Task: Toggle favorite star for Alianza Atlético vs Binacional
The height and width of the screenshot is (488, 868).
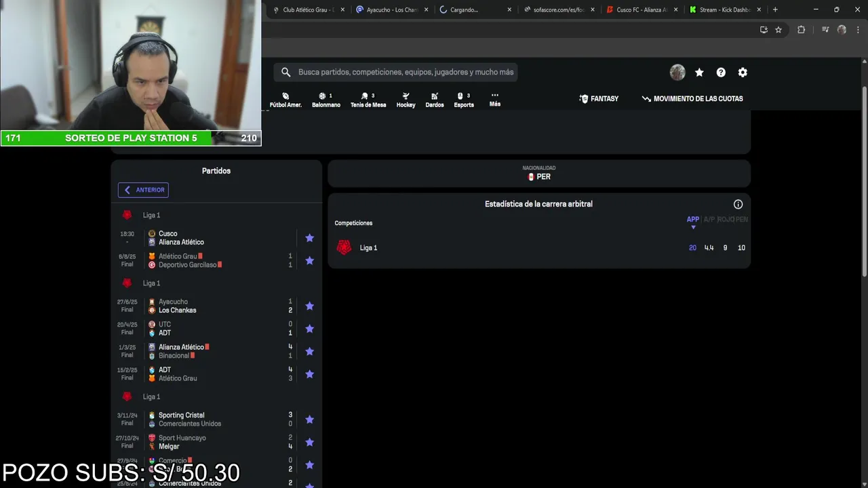Action: tap(309, 352)
